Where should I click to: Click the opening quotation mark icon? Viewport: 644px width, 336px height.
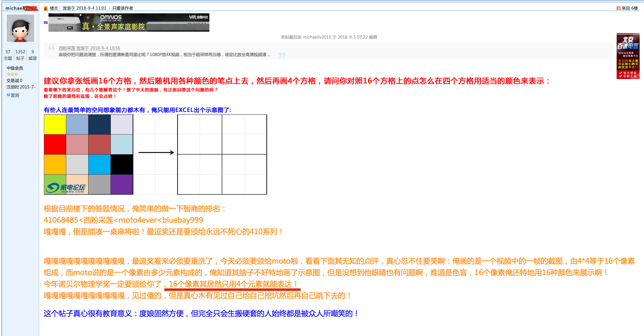[51, 47]
